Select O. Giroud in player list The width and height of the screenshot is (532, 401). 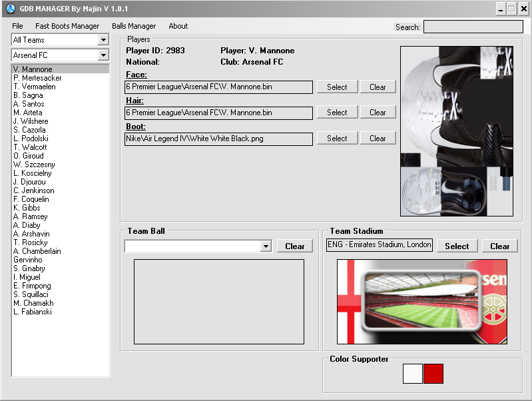click(61, 155)
